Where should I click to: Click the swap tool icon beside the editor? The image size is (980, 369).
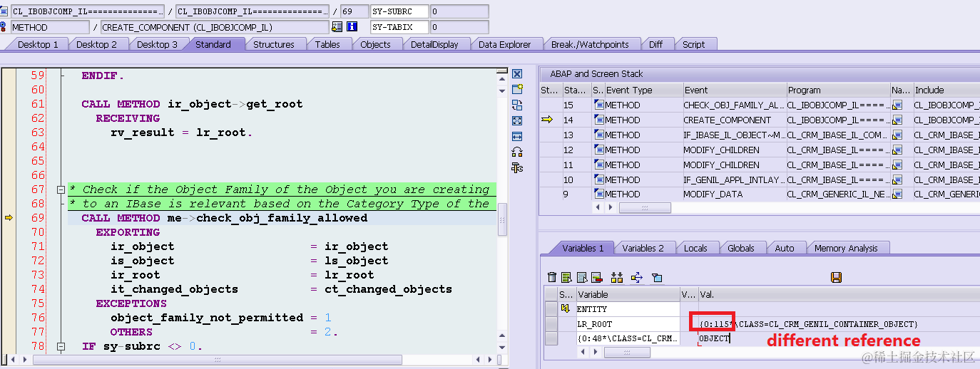coord(517,105)
